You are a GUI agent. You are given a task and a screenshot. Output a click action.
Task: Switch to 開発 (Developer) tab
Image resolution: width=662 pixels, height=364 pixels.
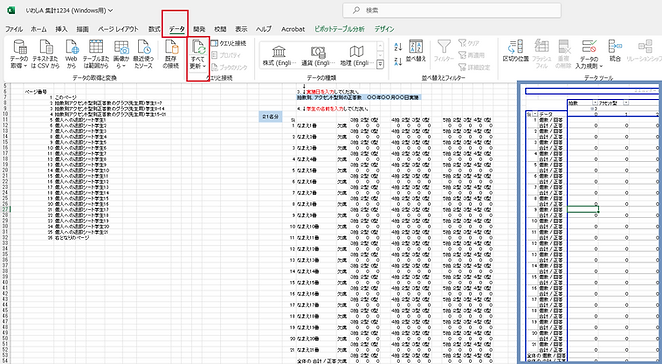pos(199,29)
